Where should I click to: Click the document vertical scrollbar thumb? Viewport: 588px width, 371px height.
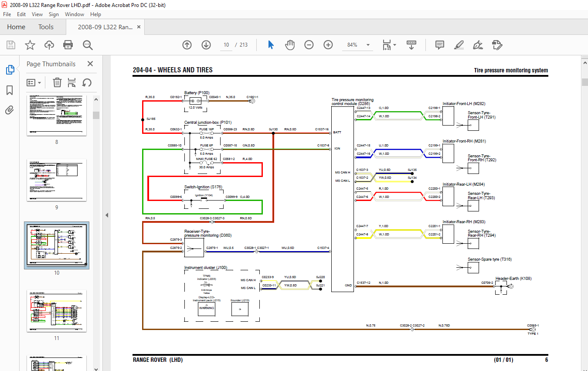coord(585,82)
